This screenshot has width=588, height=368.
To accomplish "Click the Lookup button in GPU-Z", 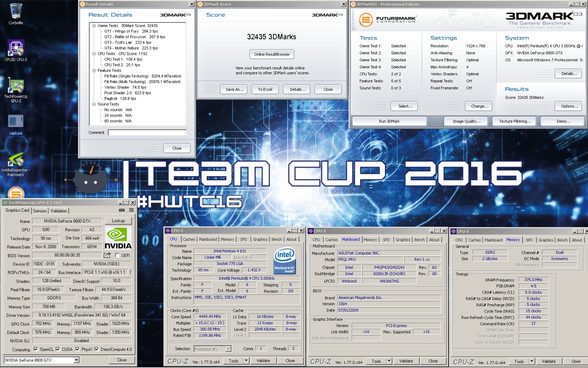I will [x=118, y=221].
